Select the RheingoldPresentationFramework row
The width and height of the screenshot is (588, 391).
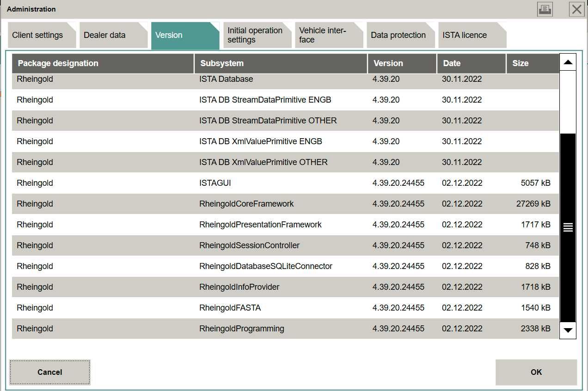coord(285,225)
